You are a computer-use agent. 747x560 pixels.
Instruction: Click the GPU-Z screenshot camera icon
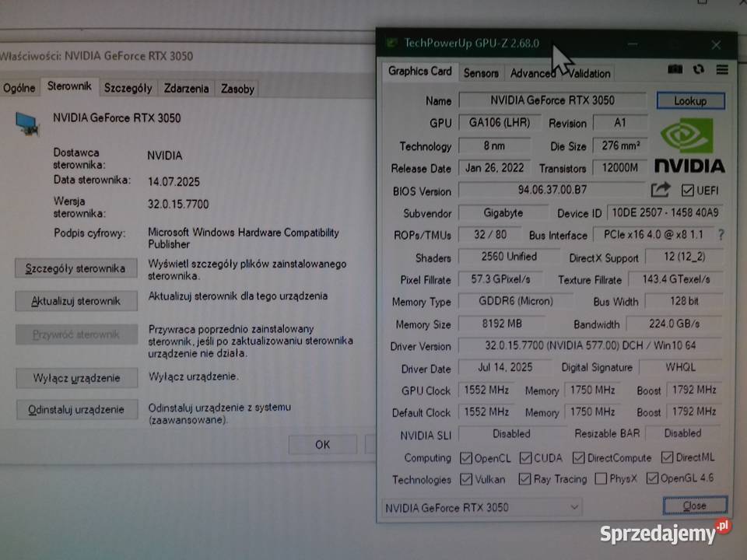(675, 70)
